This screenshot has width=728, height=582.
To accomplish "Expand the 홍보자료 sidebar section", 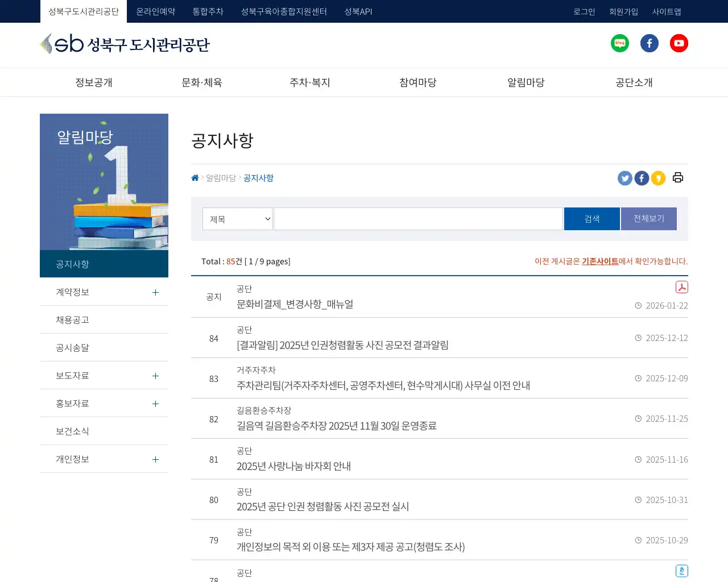I will (155, 404).
